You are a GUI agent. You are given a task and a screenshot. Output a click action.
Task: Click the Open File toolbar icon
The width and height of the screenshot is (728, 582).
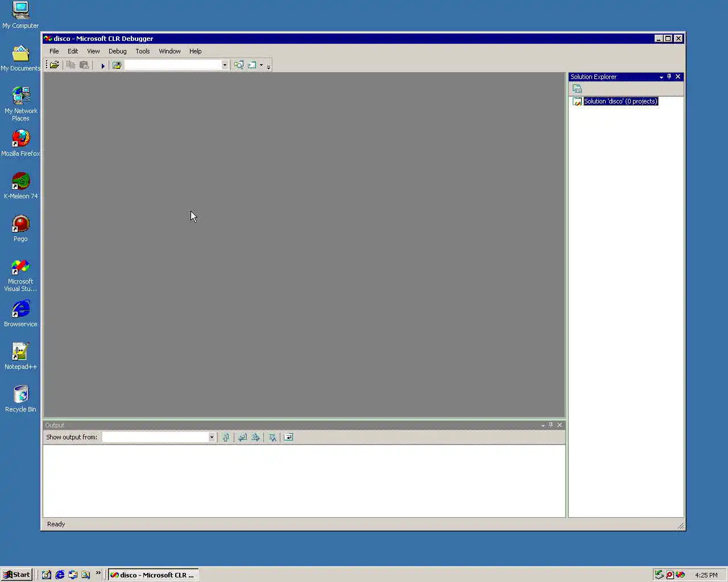point(55,65)
